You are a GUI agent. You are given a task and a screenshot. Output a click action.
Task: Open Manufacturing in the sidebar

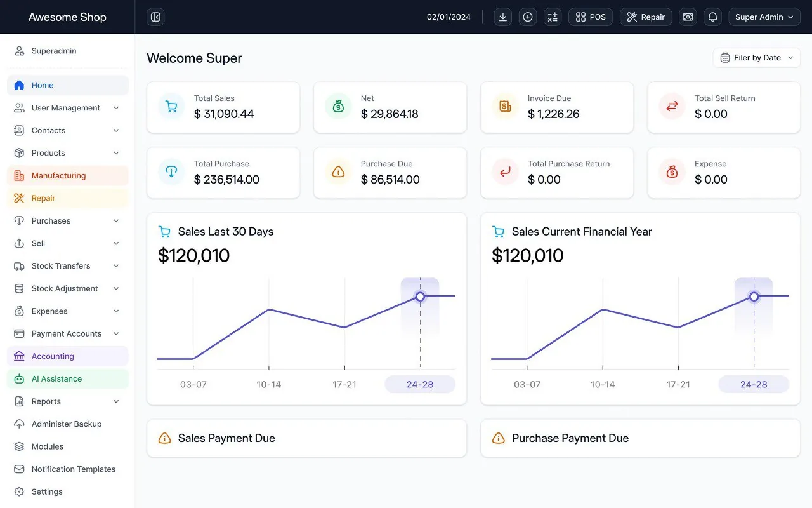click(67, 176)
